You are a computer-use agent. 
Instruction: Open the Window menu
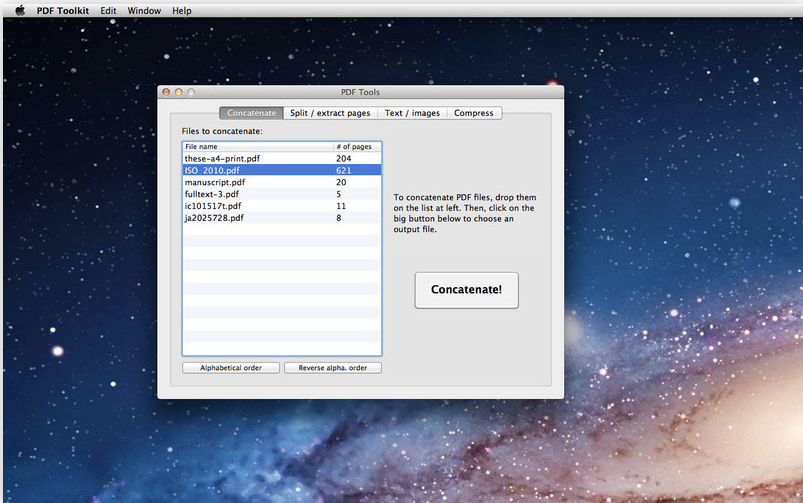point(144,10)
